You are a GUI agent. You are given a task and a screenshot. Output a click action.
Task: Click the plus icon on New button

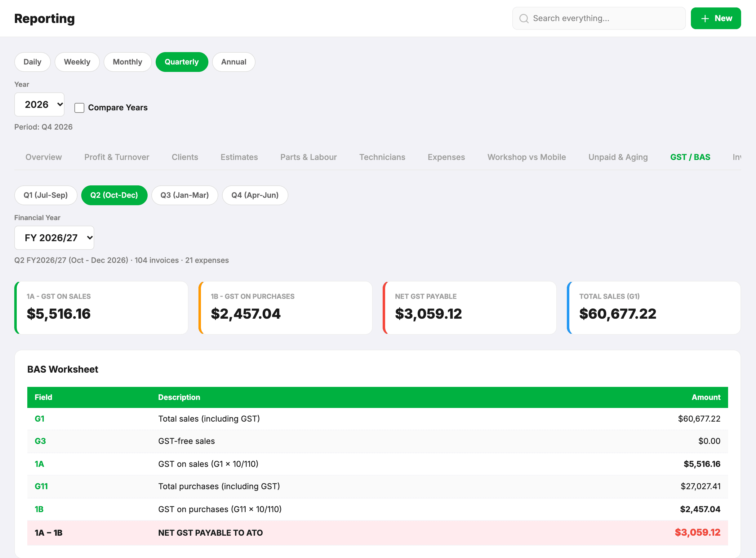(705, 19)
